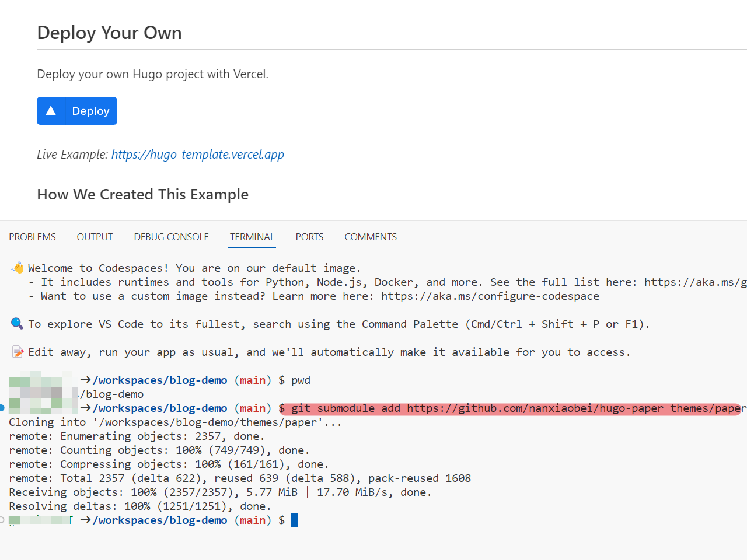Click the 'Live Example:' italic label

coord(72,155)
